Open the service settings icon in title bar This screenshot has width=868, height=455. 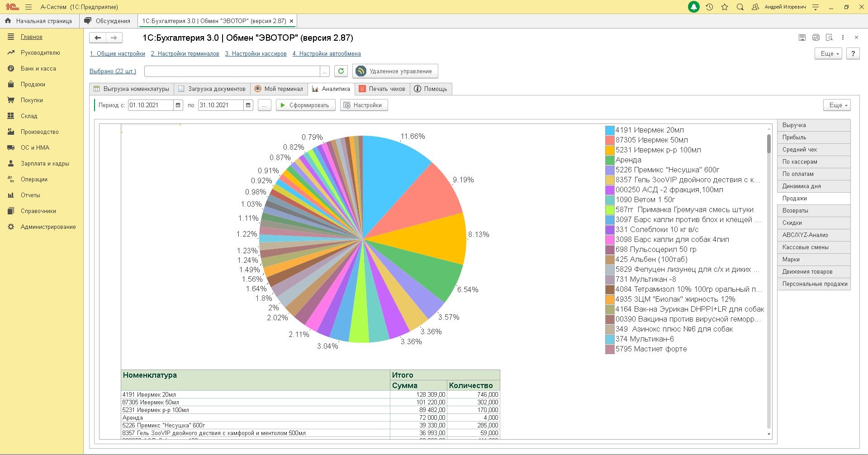(x=816, y=7)
